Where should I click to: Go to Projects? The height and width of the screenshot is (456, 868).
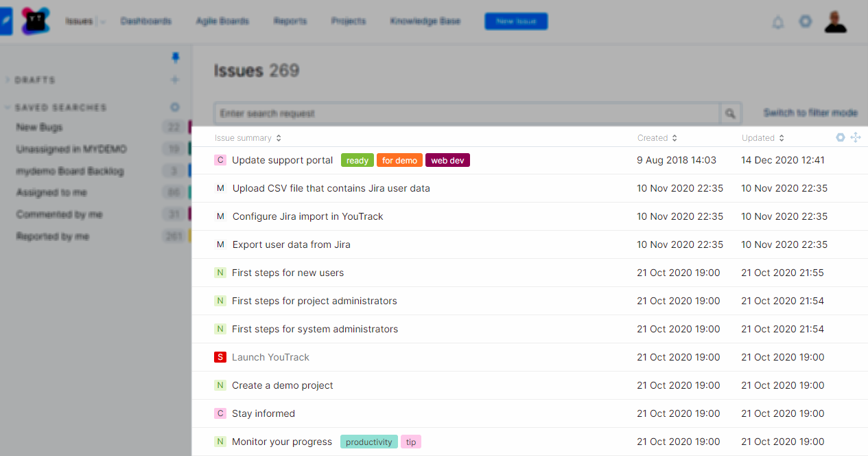click(x=349, y=21)
